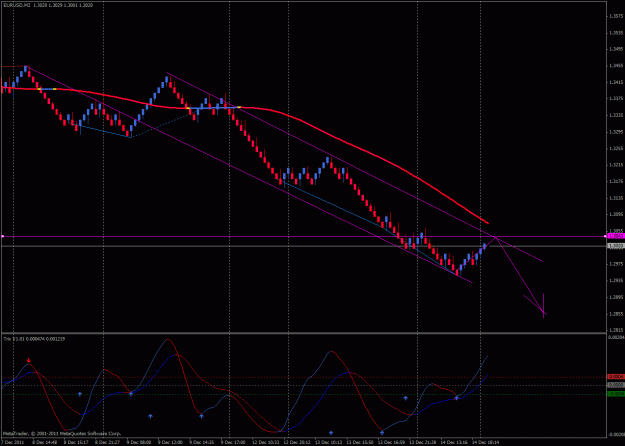This screenshot has width=625, height=446.
Task: Click the 1.3335 price axis label
Action: [616, 115]
